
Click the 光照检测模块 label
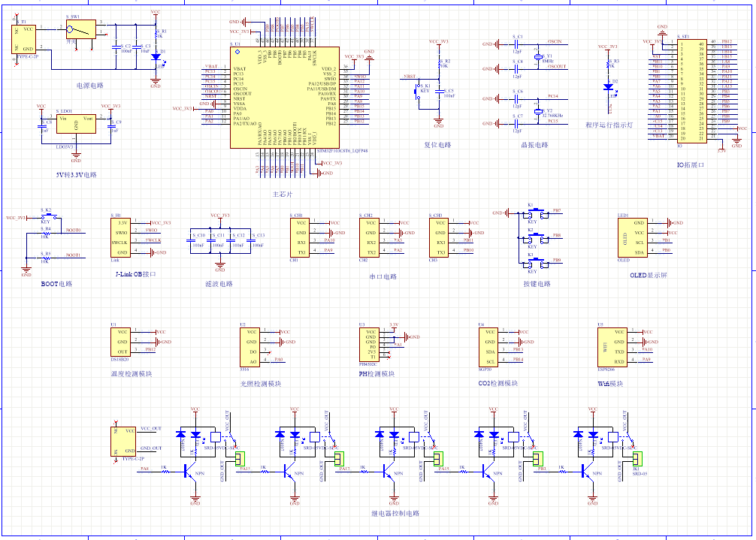pyautogui.click(x=260, y=384)
